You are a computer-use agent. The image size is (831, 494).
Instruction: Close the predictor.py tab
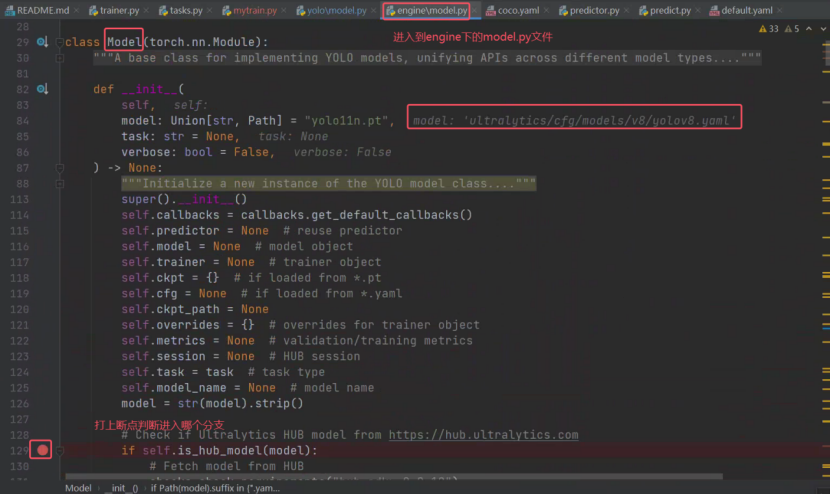627,11
